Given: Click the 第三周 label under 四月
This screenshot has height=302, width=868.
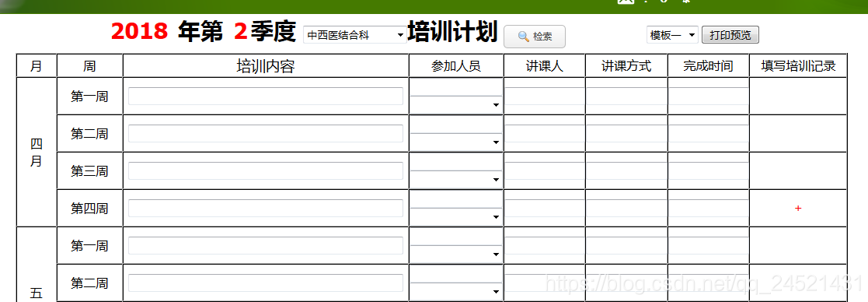Looking at the screenshot, I should coord(89,171).
